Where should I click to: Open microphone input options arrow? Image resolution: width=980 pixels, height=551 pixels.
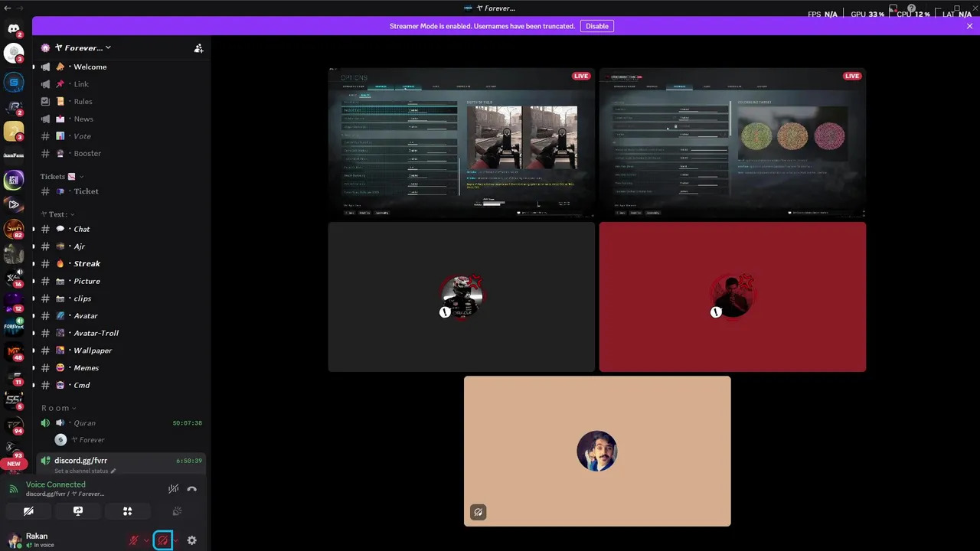tap(146, 540)
